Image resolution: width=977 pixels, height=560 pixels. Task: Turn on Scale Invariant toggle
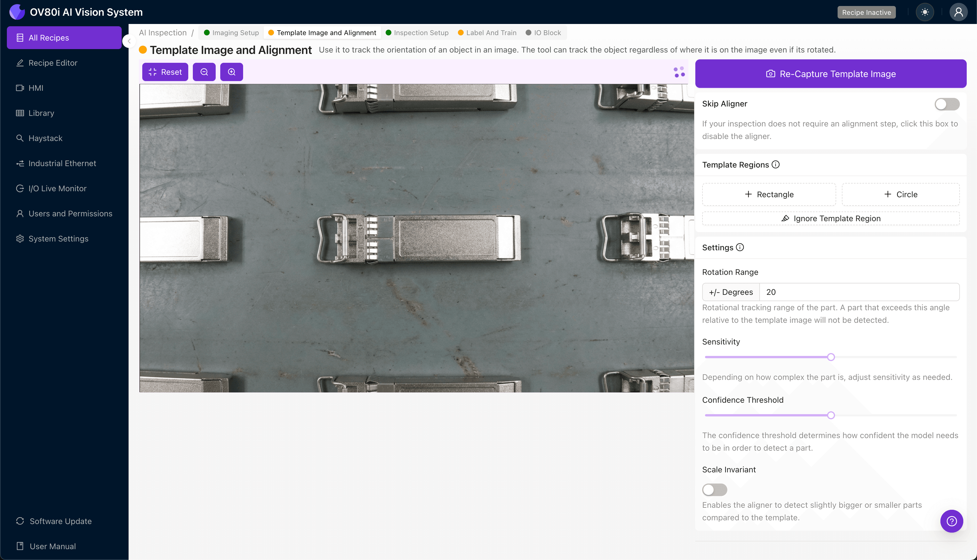714,490
